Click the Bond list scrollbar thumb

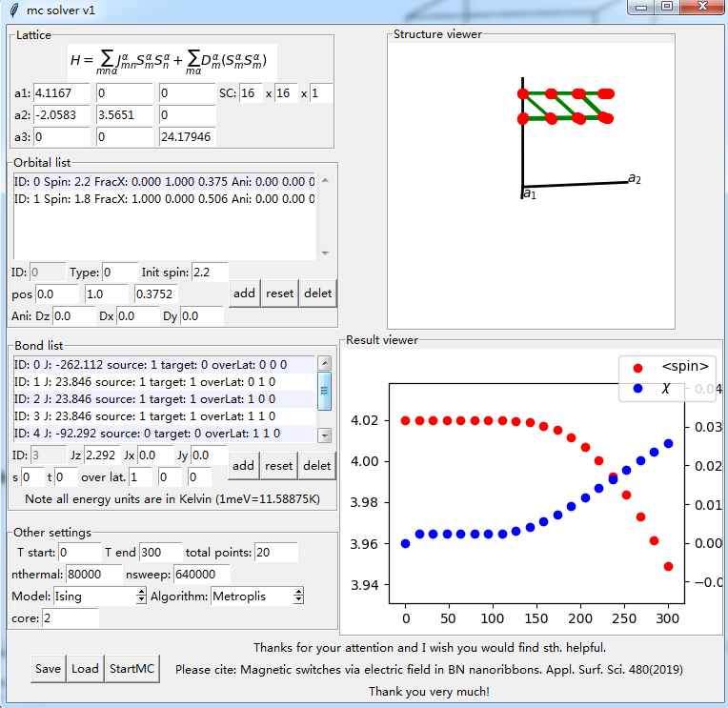pyautogui.click(x=324, y=384)
